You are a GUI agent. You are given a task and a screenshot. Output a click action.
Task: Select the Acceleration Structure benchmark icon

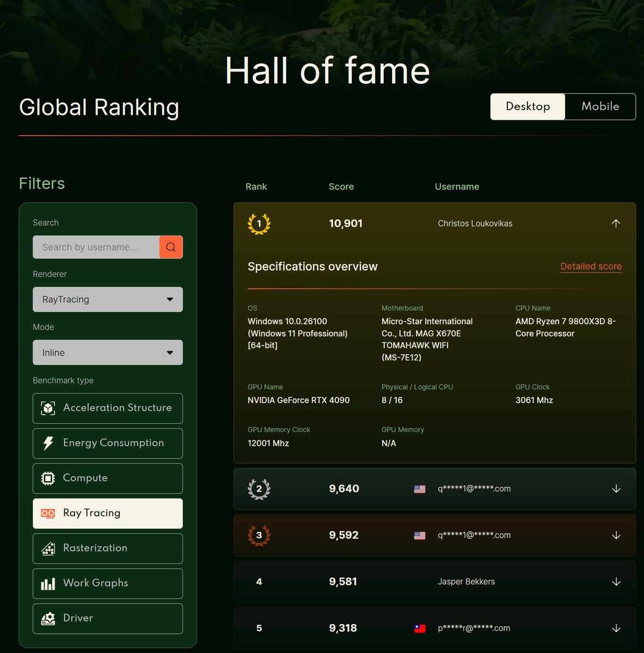point(48,408)
